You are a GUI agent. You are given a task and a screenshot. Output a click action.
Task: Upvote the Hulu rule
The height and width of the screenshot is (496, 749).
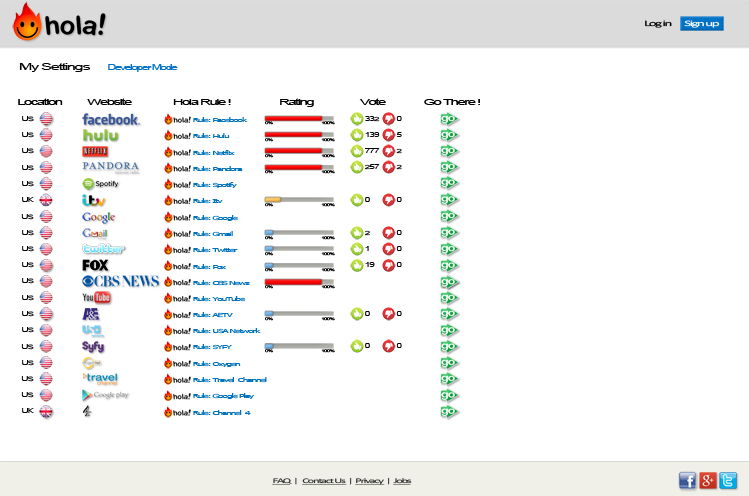(356, 135)
